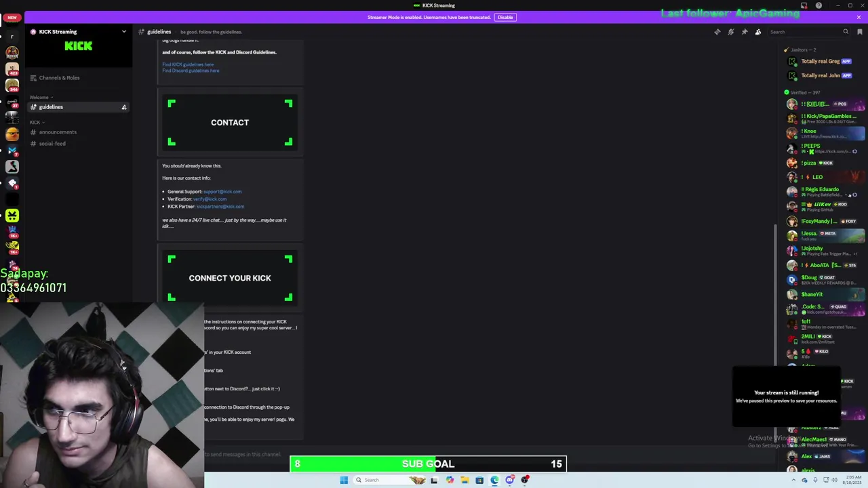Launch Copilot icon on taskbar
Screen dimensions: 868x488
pyautogui.click(x=450, y=480)
